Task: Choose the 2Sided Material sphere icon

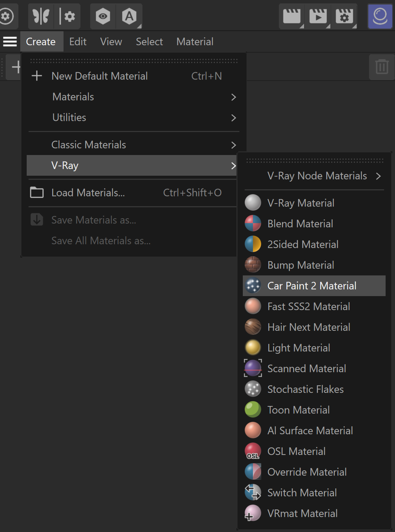Action: coord(253,244)
